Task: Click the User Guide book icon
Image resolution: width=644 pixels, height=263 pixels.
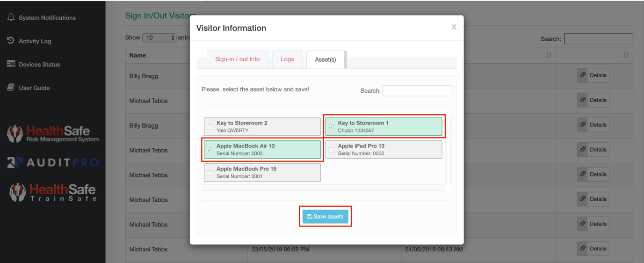Action: click(x=11, y=88)
